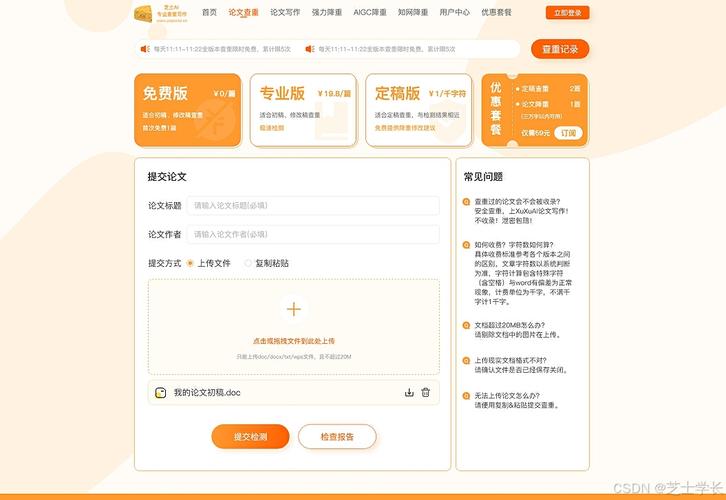Click the file icon of 我的论文初稿.doc

pos(160,393)
